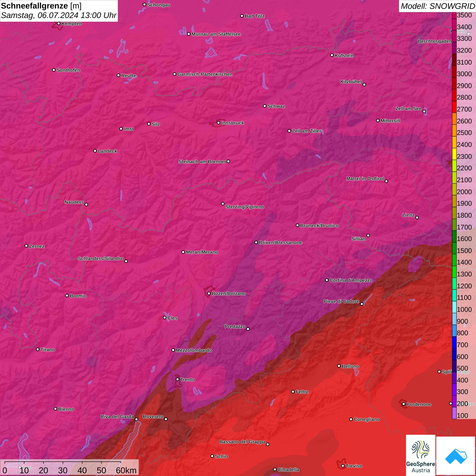
Task: Click the Conegliano label
Action: point(367,419)
